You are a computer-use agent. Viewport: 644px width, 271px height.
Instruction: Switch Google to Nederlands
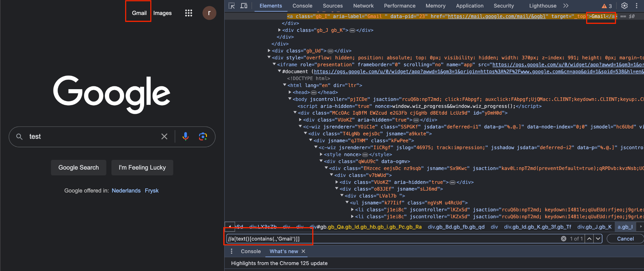(x=126, y=191)
